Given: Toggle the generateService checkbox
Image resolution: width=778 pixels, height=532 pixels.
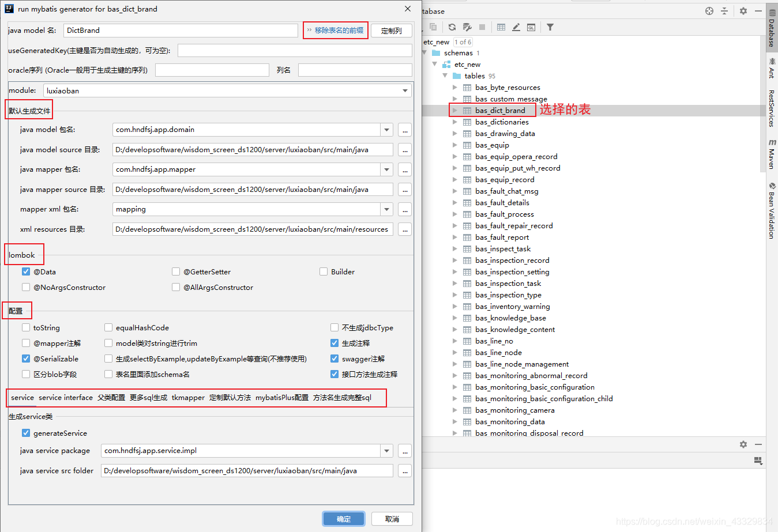Looking at the screenshot, I should pos(26,433).
